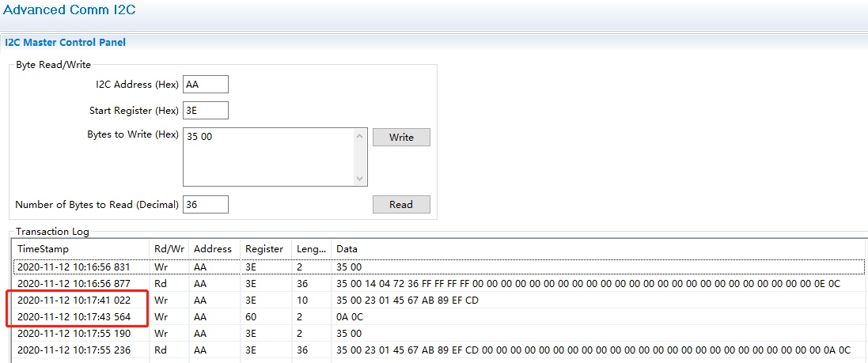Viewport: 868px width, 363px height.
Task: Sort log by Address column header
Action: pyautogui.click(x=214, y=249)
